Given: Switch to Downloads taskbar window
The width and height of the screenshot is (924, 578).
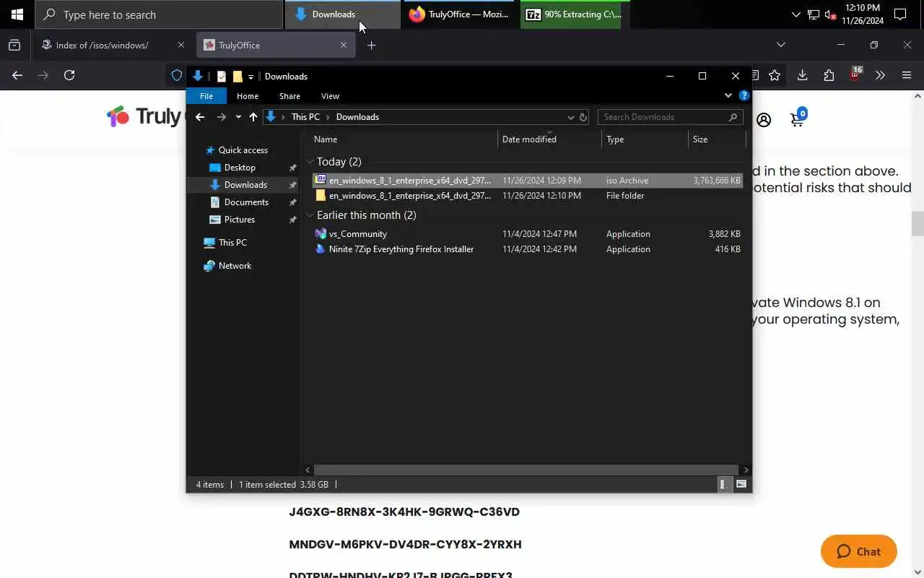Looking at the screenshot, I should pos(343,14).
